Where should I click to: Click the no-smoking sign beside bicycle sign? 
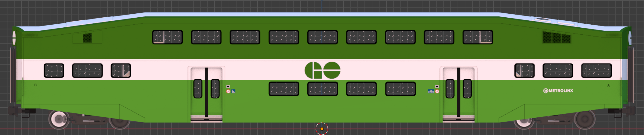[437, 91]
